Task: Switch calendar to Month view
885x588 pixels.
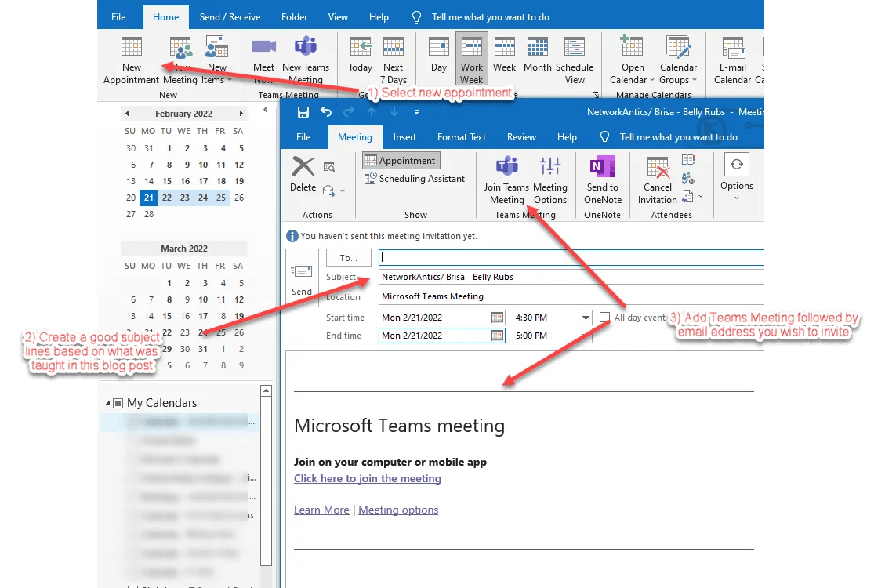Action: (x=537, y=55)
